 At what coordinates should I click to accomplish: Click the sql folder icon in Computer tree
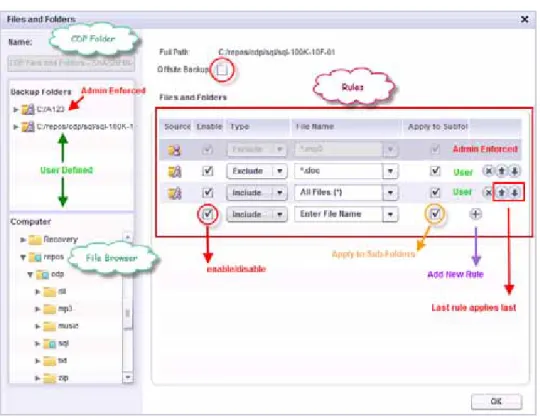50,344
